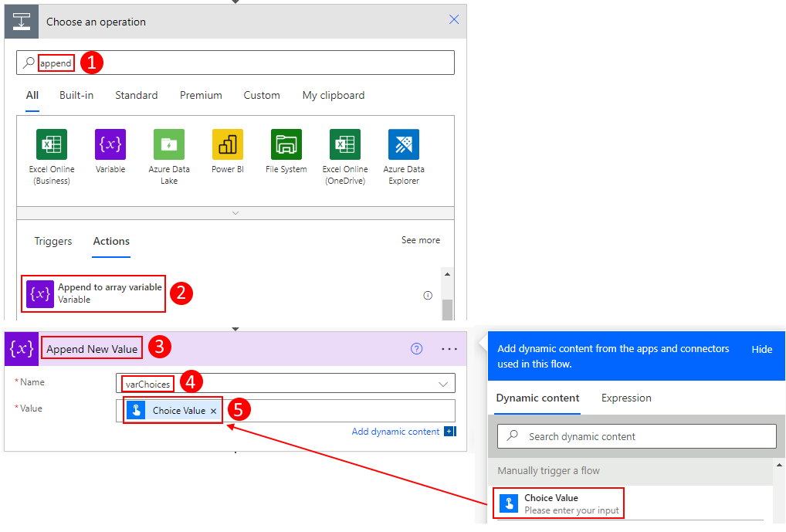Hide the dynamic content panel
Image resolution: width=786 pixels, height=532 pixels.
pos(761,349)
